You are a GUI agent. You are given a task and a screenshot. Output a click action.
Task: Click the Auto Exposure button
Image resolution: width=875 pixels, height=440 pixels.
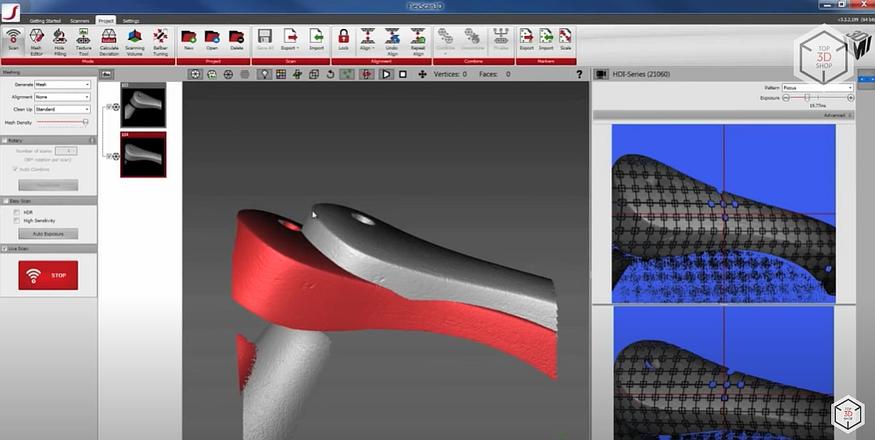(47, 233)
